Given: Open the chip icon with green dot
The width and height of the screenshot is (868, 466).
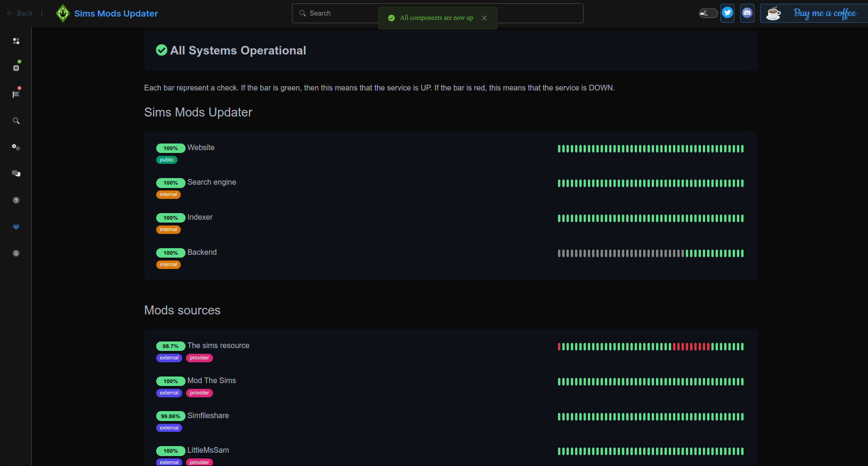Looking at the screenshot, I should [x=16, y=68].
